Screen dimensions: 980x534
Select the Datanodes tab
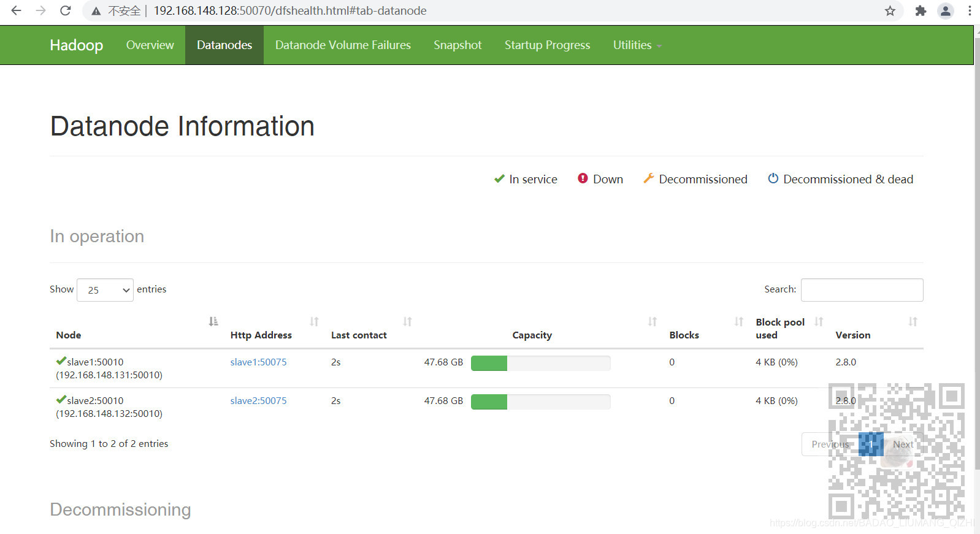pyautogui.click(x=224, y=45)
